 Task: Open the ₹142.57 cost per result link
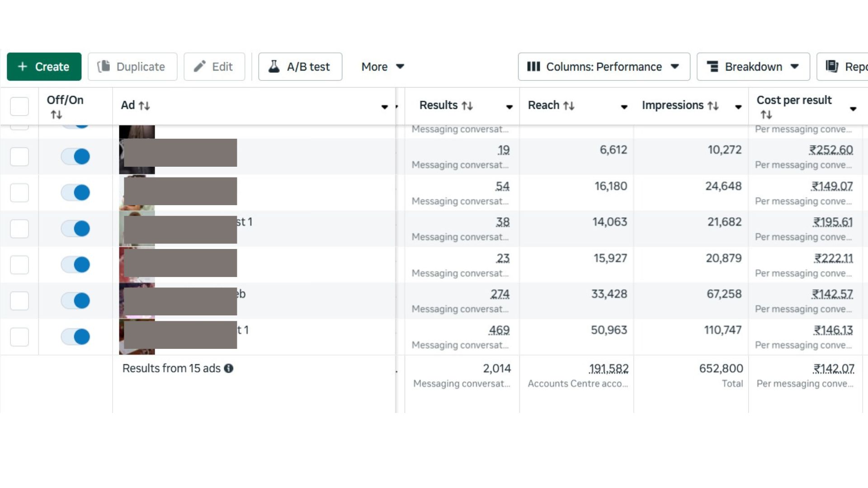(x=832, y=294)
